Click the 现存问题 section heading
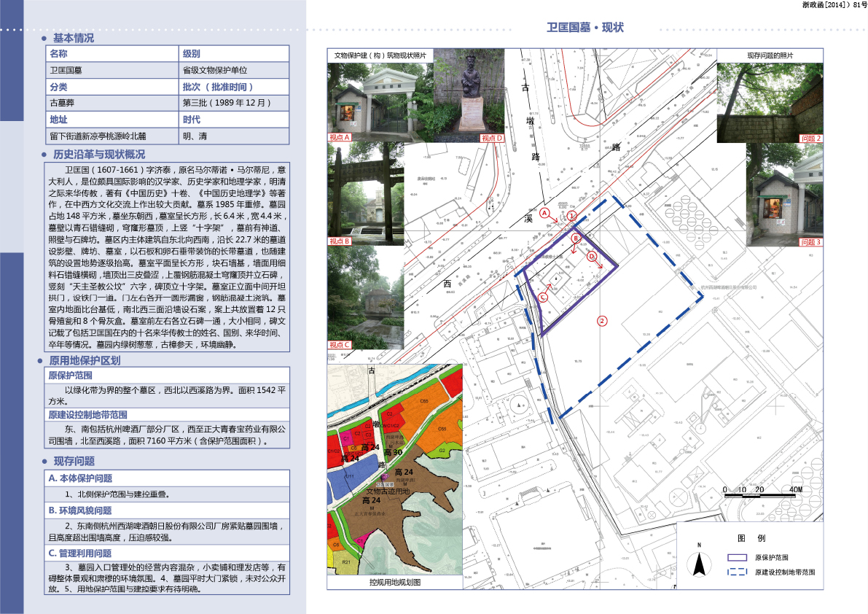Viewport: 868px width, 614px height. 74,462
